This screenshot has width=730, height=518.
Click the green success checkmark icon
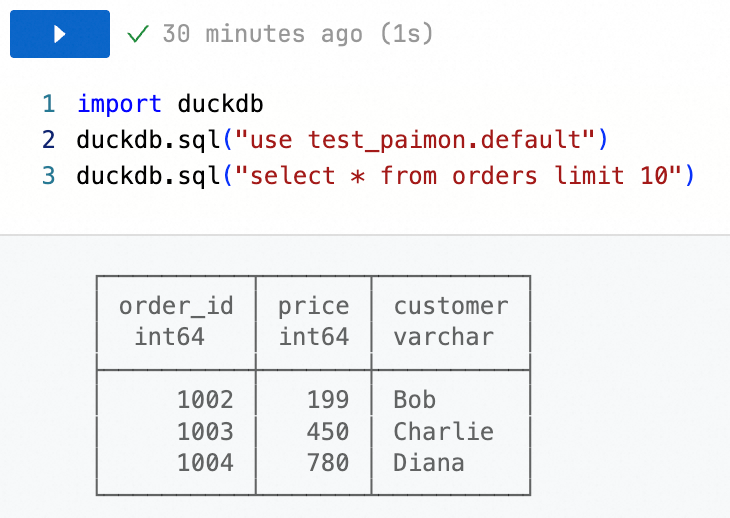click(139, 34)
